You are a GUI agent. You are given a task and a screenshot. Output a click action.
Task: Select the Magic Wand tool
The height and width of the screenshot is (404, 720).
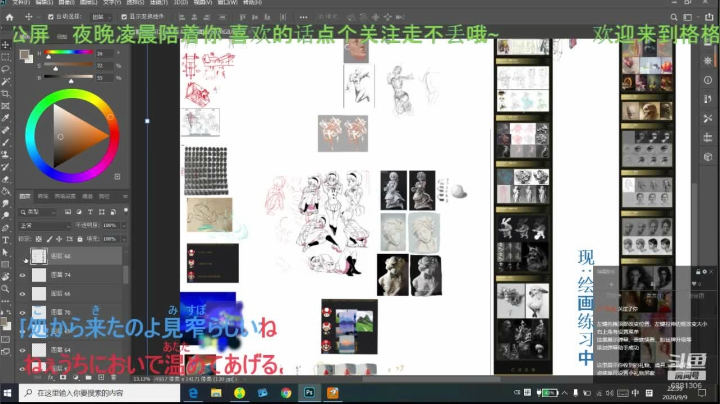6,81
